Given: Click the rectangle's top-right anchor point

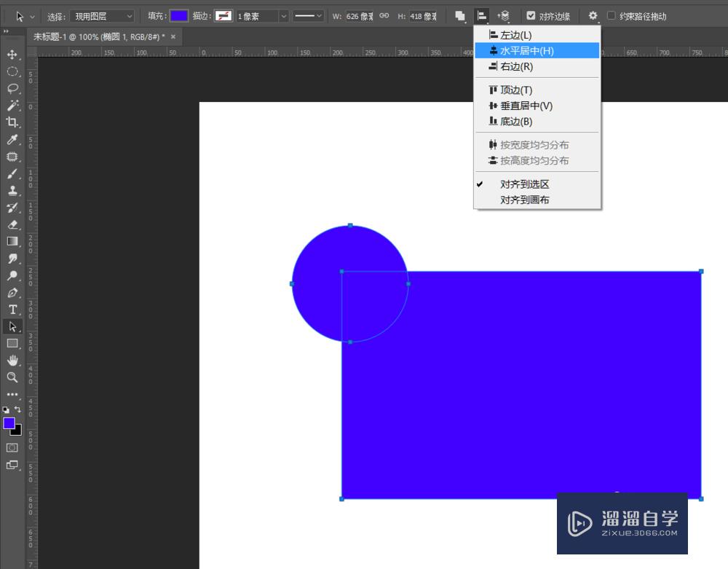Looking at the screenshot, I should click(701, 271).
